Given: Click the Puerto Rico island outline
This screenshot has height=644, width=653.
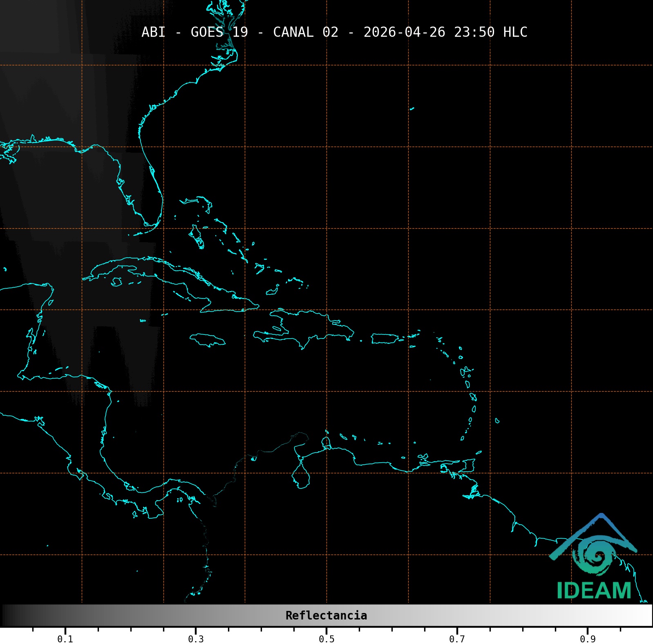Looking at the screenshot, I should click(x=384, y=339).
